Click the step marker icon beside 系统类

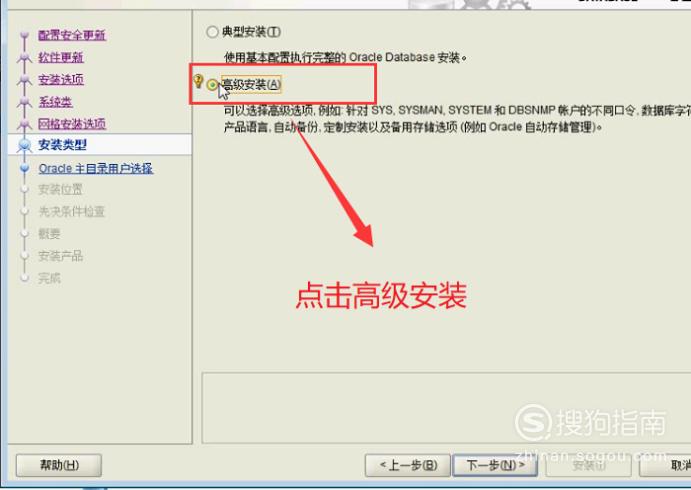click(24, 102)
